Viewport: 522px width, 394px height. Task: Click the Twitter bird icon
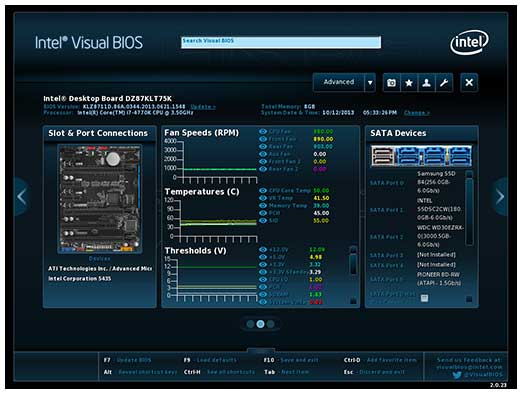point(457,375)
